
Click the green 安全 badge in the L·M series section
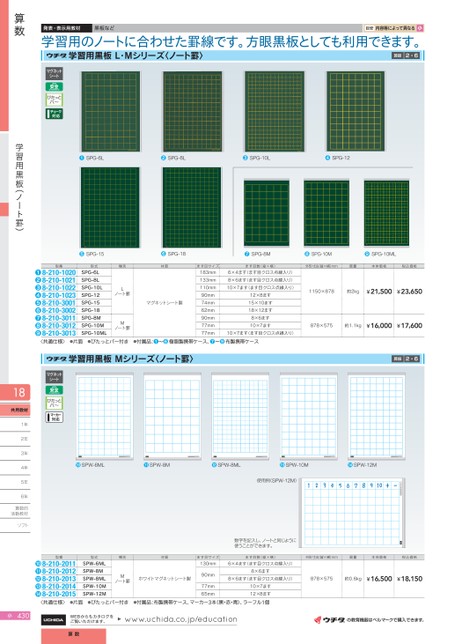(54, 87)
